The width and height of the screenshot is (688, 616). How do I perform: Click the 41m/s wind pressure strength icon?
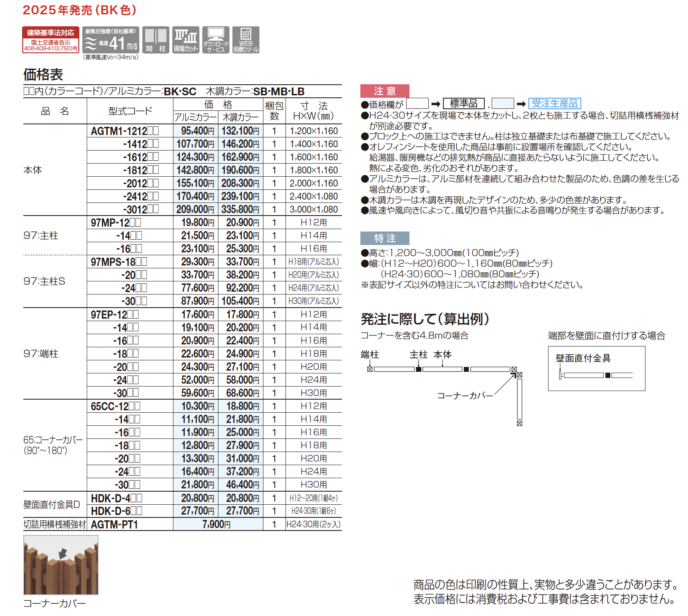[111, 40]
